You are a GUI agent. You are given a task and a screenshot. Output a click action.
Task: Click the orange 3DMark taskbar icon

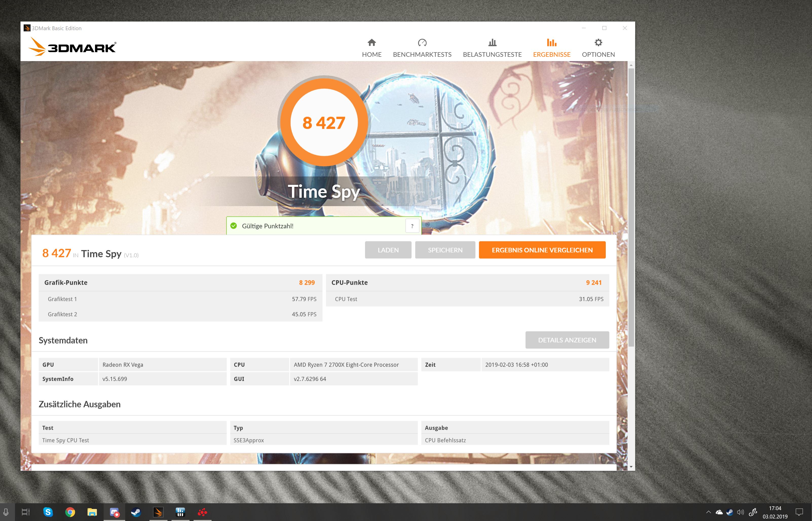coord(158,512)
